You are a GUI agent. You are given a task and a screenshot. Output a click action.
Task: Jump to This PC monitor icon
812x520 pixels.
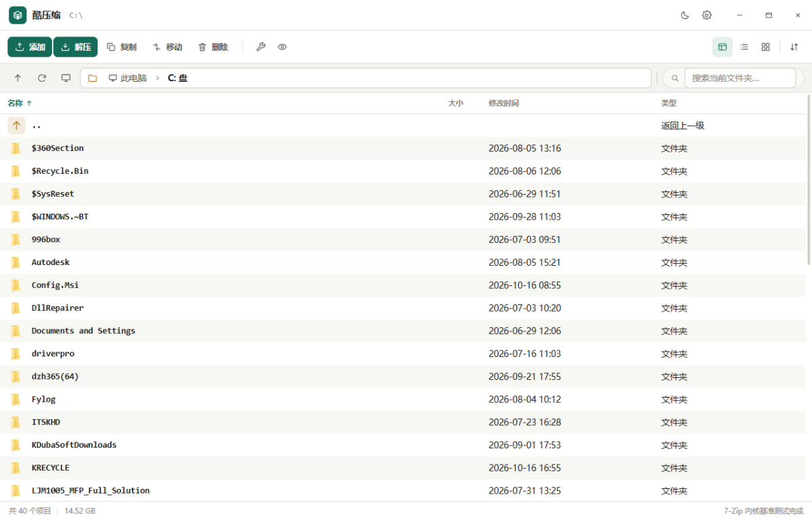click(66, 78)
